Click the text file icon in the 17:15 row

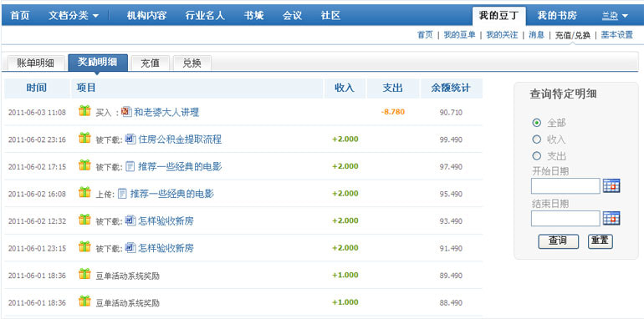130,166
